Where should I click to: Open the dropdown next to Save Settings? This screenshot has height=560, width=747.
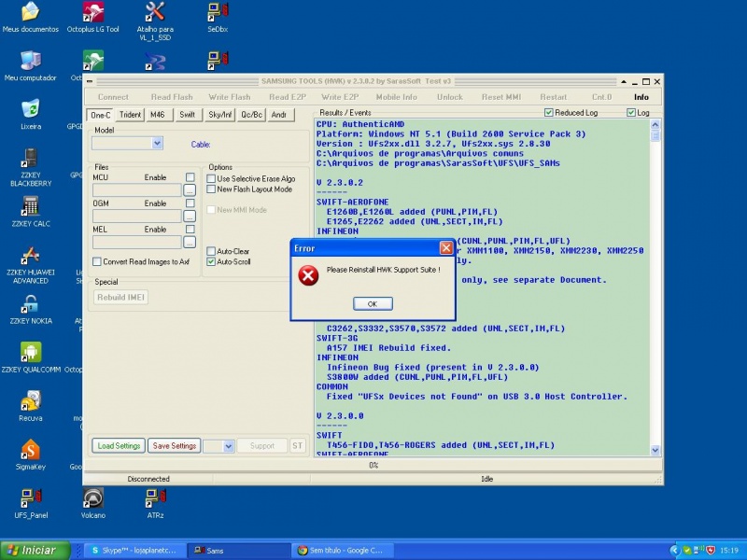[228, 446]
